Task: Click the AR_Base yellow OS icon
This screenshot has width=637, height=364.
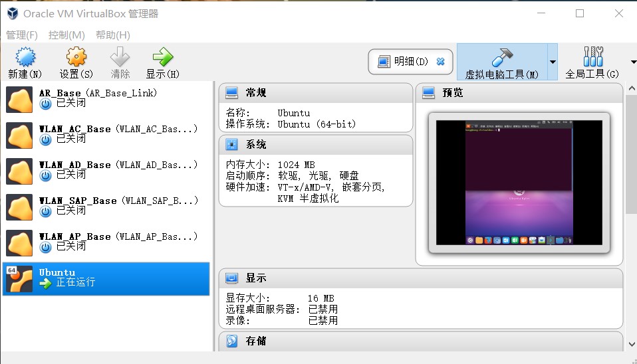Action: tap(19, 100)
